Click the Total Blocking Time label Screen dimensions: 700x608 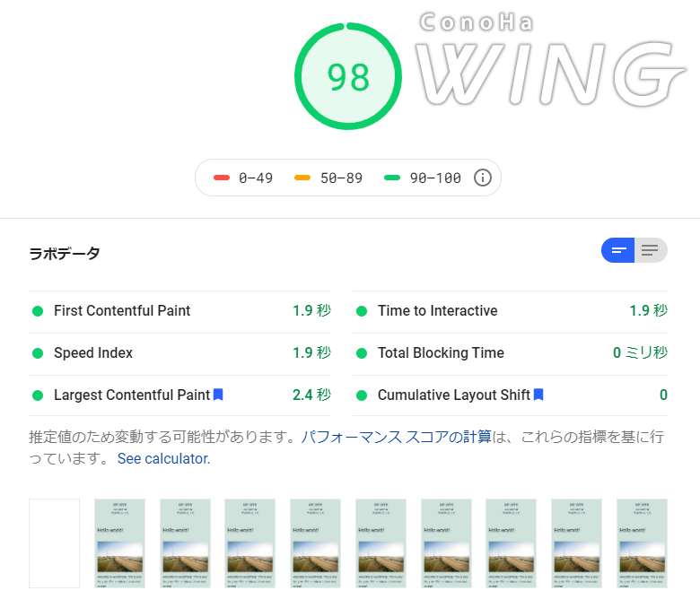click(x=441, y=352)
